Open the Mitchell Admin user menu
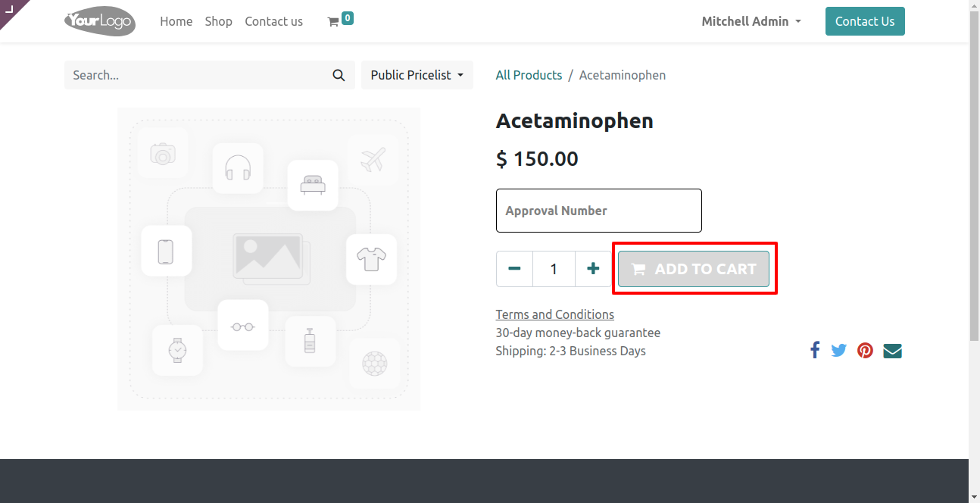Image resolution: width=980 pixels, height=503 pixels. [x=751, y=21]
